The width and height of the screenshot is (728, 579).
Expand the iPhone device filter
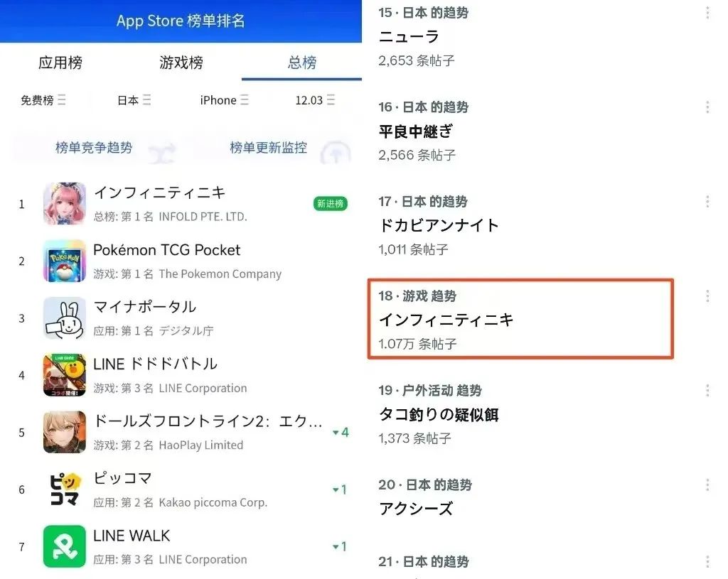click(224, 100)
